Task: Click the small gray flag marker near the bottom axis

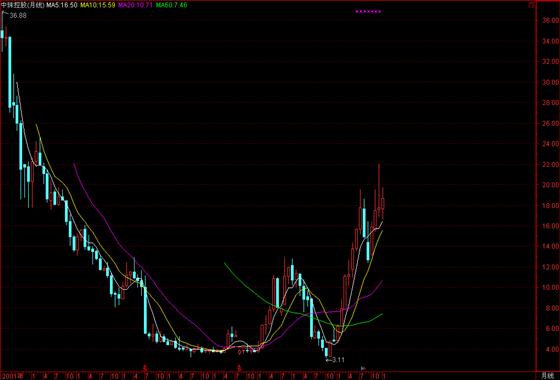Action: tap(363, 368)
